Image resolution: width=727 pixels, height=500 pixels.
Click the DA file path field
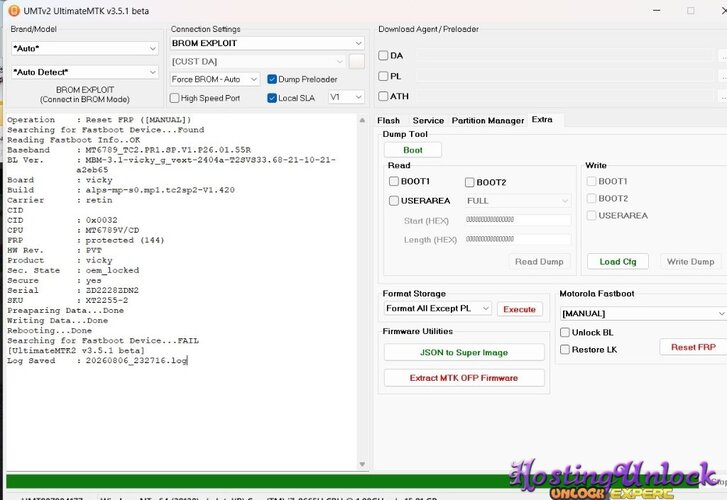click(x=565, y=56)
